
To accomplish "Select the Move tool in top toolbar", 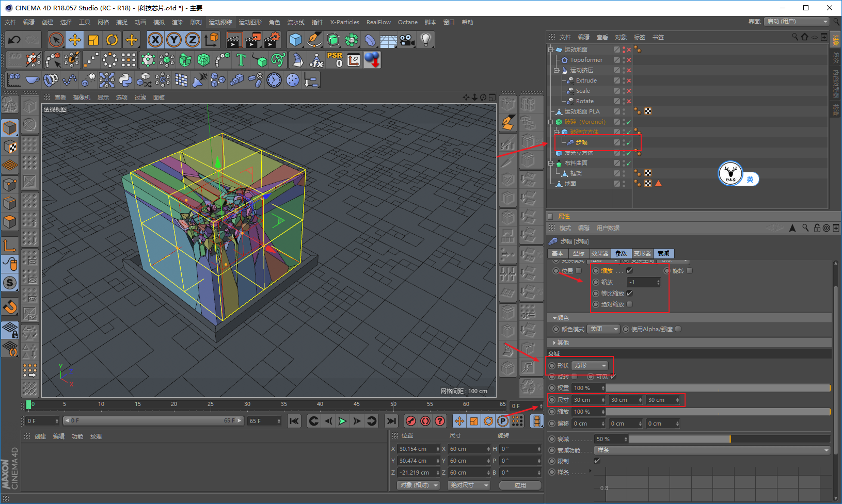I will (x=75, y=40).
